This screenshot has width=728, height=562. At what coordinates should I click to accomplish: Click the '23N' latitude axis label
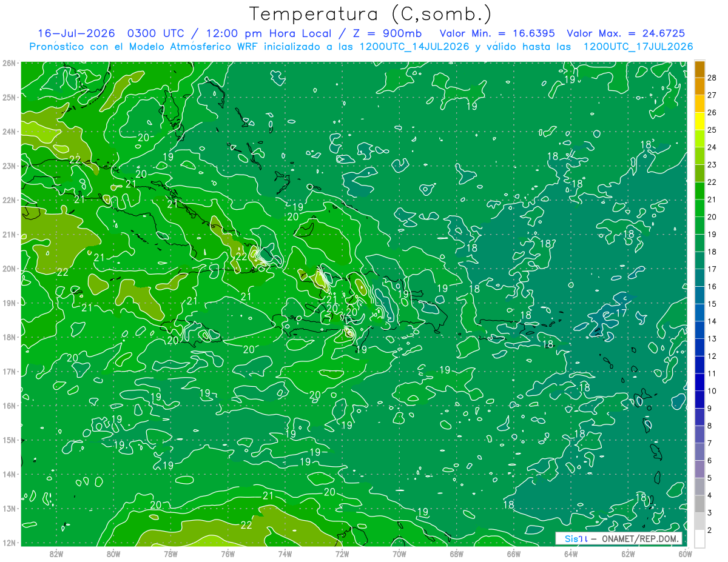pos(9,166)
